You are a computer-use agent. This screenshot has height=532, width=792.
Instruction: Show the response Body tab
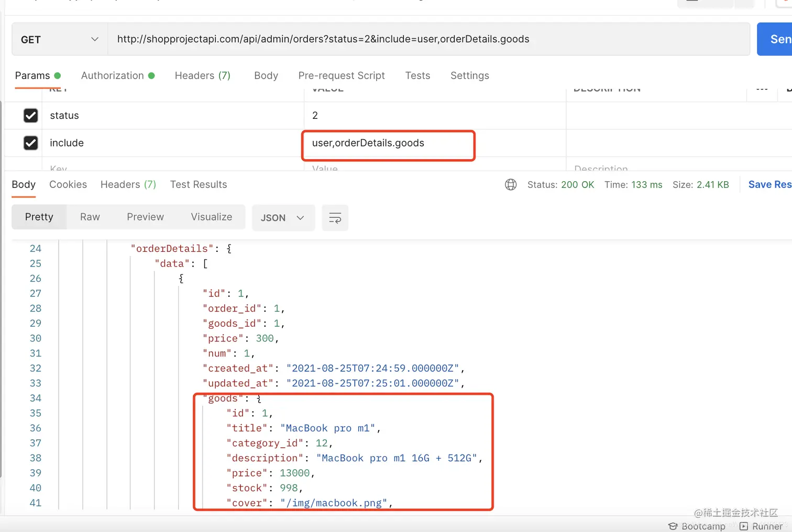(24, 184)
